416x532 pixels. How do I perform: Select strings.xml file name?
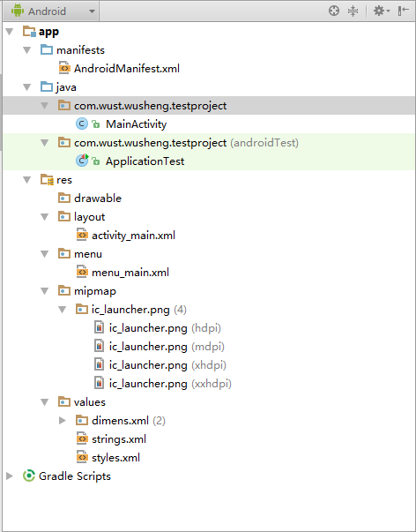pyautogui.click(x=119, y=439)
